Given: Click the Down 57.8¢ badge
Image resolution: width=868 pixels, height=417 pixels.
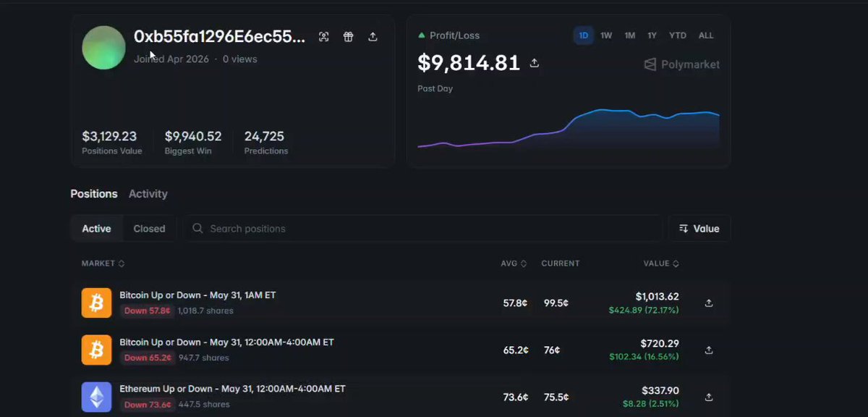Looking at the screenshot, I should pos(147,311).
